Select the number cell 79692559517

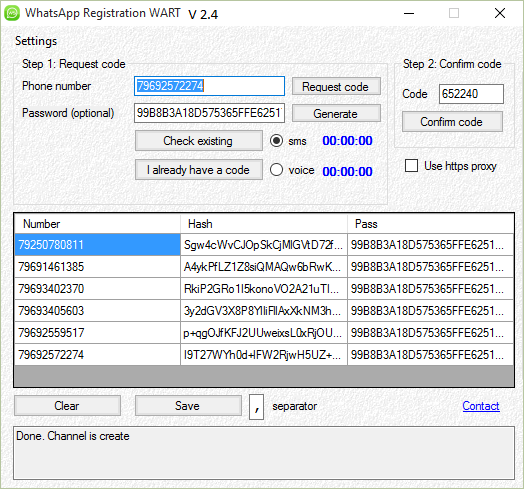(97, 333)
